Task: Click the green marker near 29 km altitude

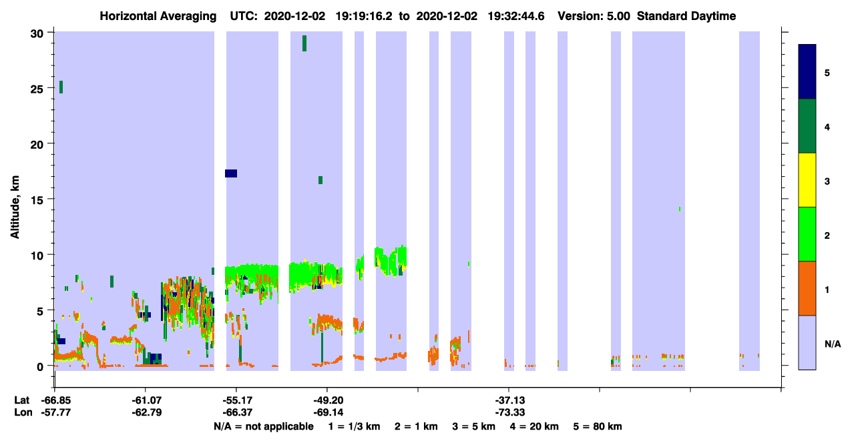Action: click(x=304, y=43)
